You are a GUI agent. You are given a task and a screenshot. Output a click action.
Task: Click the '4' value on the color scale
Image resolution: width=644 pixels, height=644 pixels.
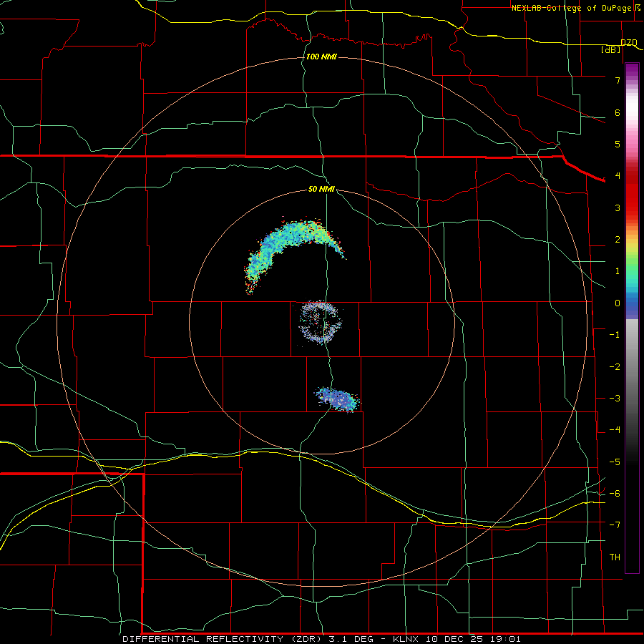618,176
